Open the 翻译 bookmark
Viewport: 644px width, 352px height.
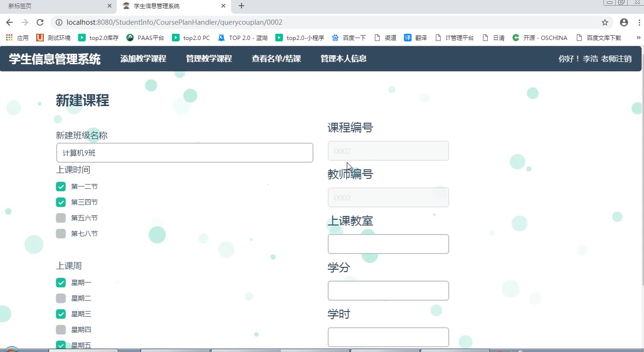[x=415, y=38]
